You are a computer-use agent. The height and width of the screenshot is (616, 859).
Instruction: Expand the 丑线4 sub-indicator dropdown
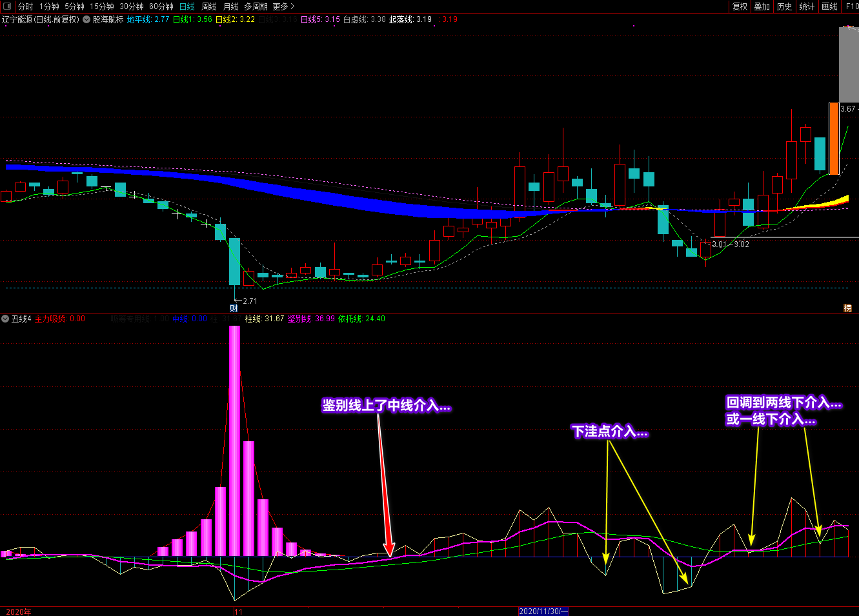coord(5,319)
